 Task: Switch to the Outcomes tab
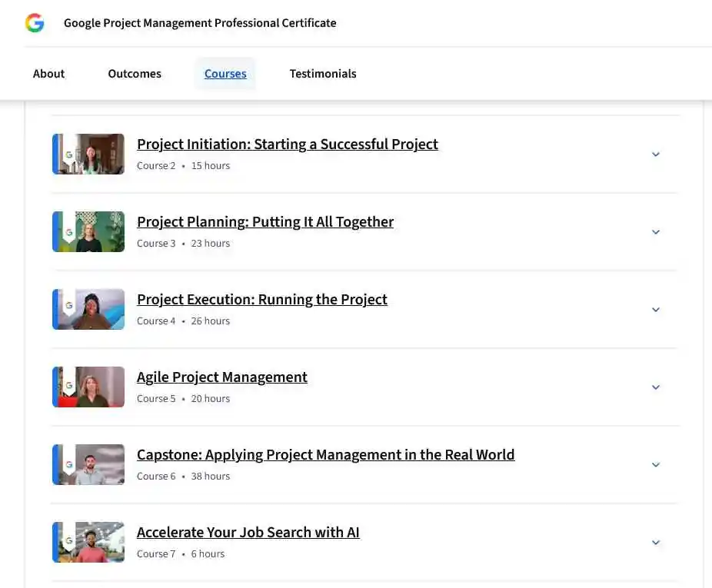(135, 74)
